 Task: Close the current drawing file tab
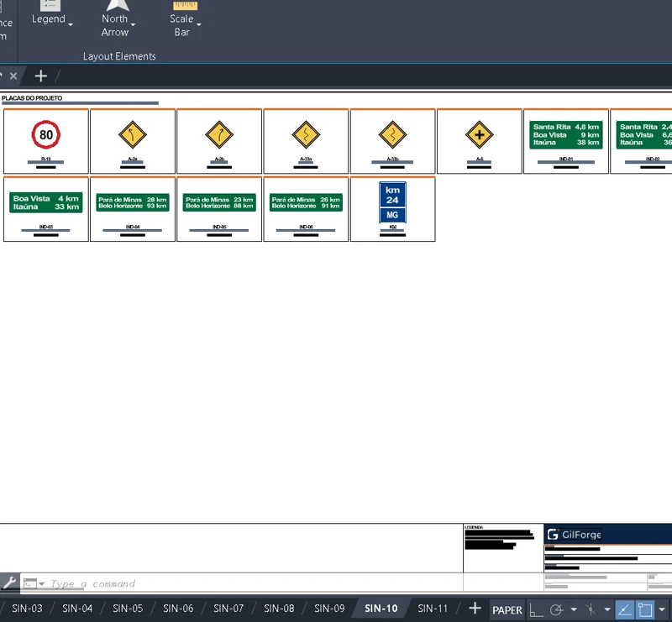(13, 76)
